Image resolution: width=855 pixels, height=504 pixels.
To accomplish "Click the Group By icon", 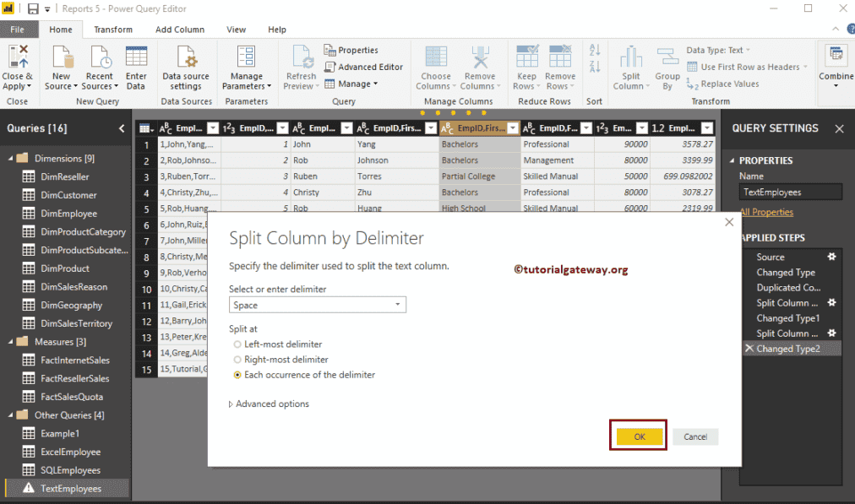I will [667, 57].
